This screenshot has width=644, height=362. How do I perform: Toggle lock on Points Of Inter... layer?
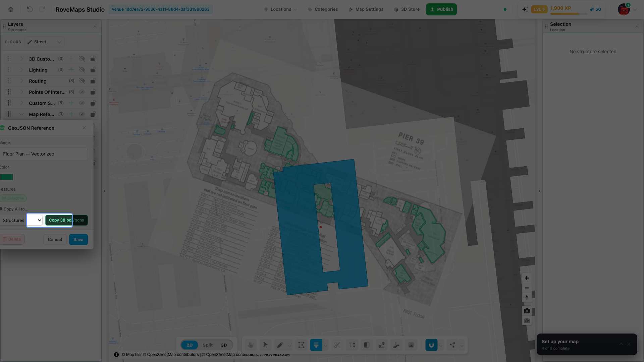tap(93, 92)
